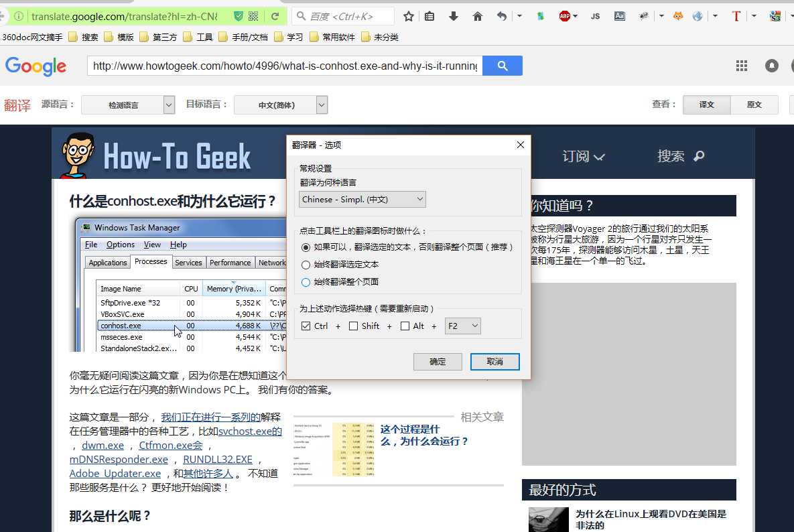Open the 搜索 bookmarks folder
Viewport: 794px width, 532px height.
point(84,37)
